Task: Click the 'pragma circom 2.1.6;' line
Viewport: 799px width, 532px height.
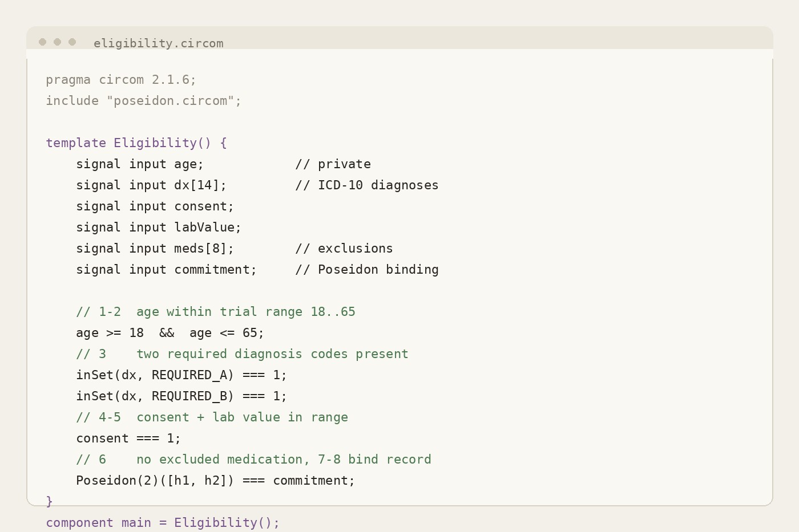Action: (x=121, y=80)
